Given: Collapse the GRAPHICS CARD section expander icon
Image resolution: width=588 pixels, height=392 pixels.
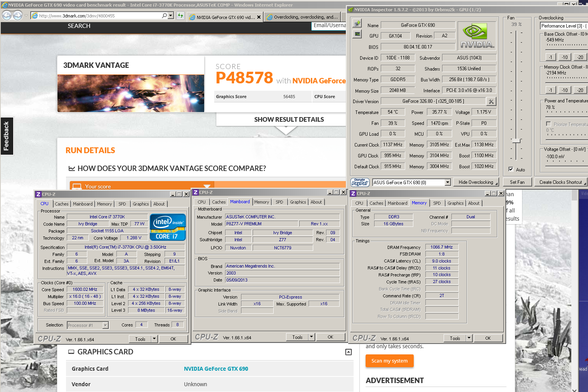Looking at the screenshot, I should click(x=349, y=352).
